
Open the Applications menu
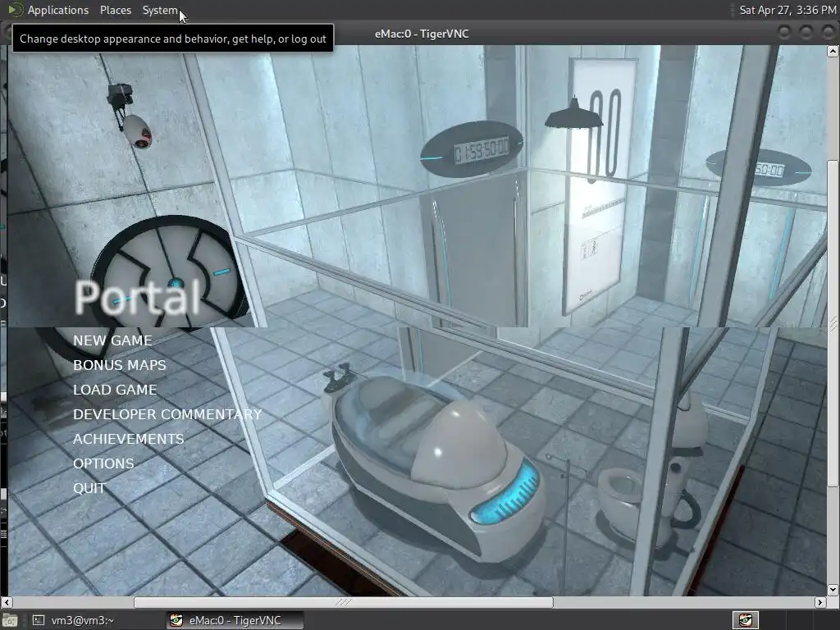click(x=58, y=10)
